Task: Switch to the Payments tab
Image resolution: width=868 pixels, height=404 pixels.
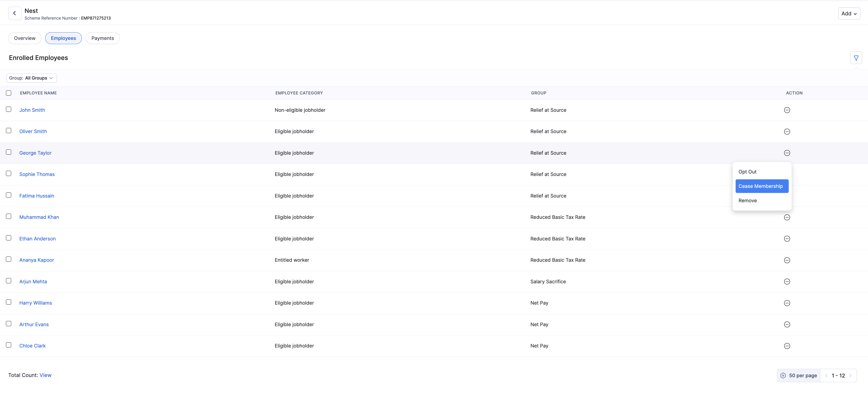Action: 102,38
